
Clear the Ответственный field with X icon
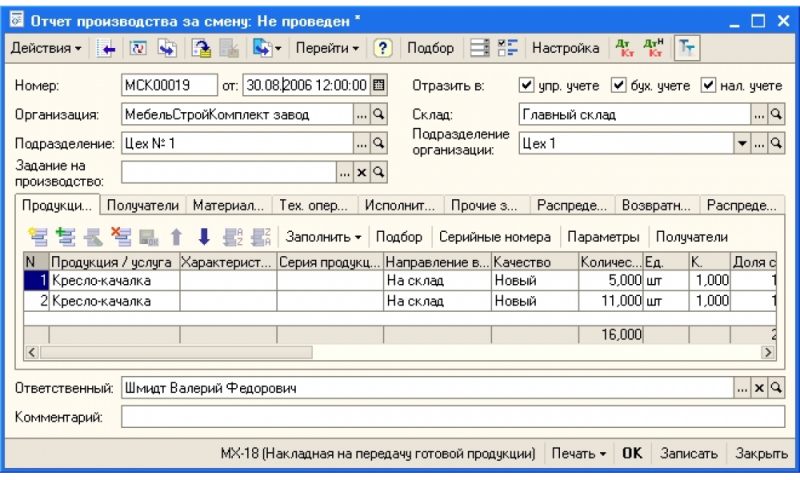[x=759, y=387]
